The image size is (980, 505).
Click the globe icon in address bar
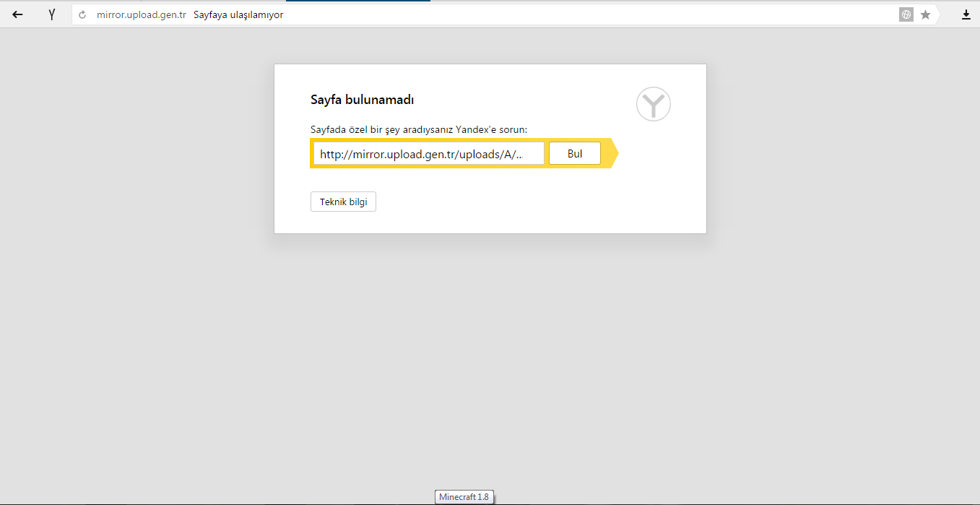pyautogui.click(x=906, y=14)
